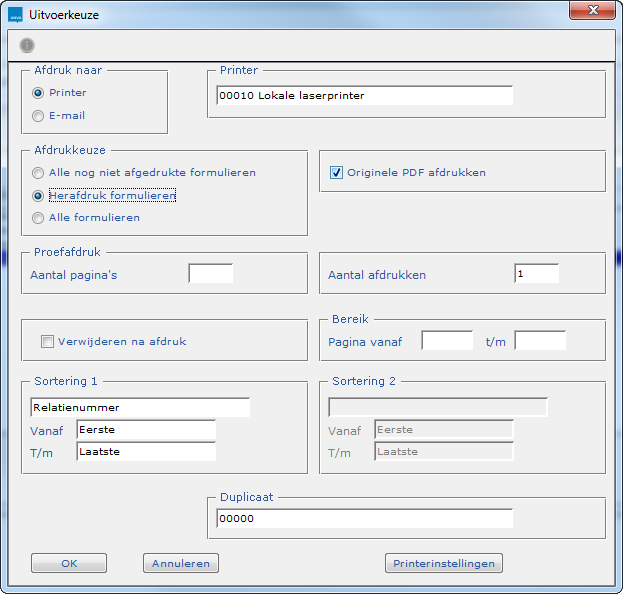Select Herafdruk formulieren option
The height and width of the screenshot is (594, 623).
[x=39, y=196]
